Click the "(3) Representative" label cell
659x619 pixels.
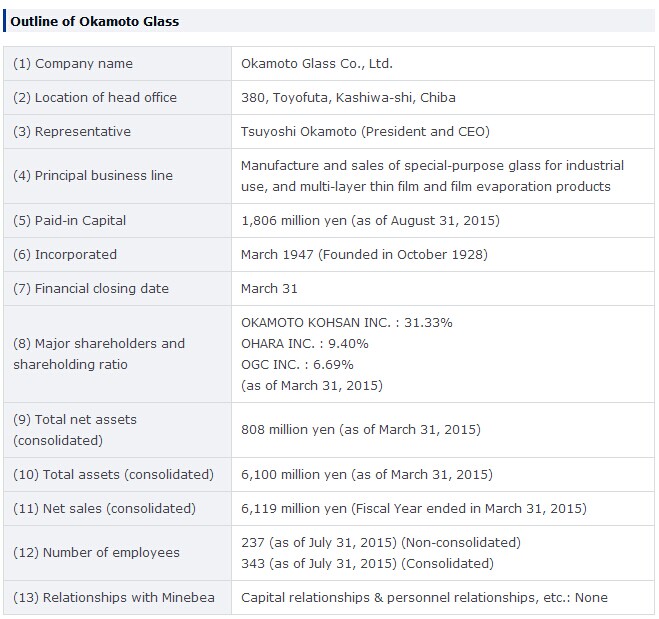click(x=72, y=132)
